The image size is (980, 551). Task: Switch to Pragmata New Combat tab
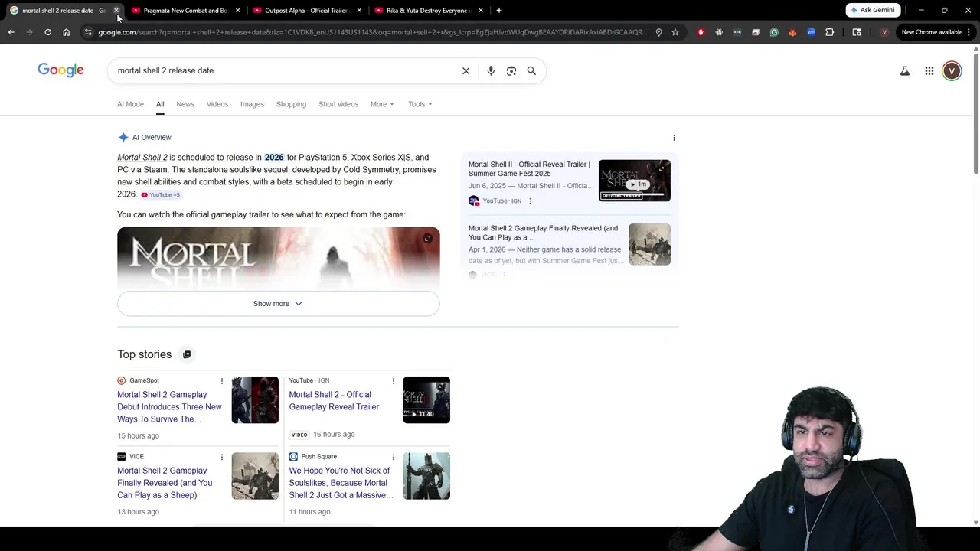(x=185, y=10)
